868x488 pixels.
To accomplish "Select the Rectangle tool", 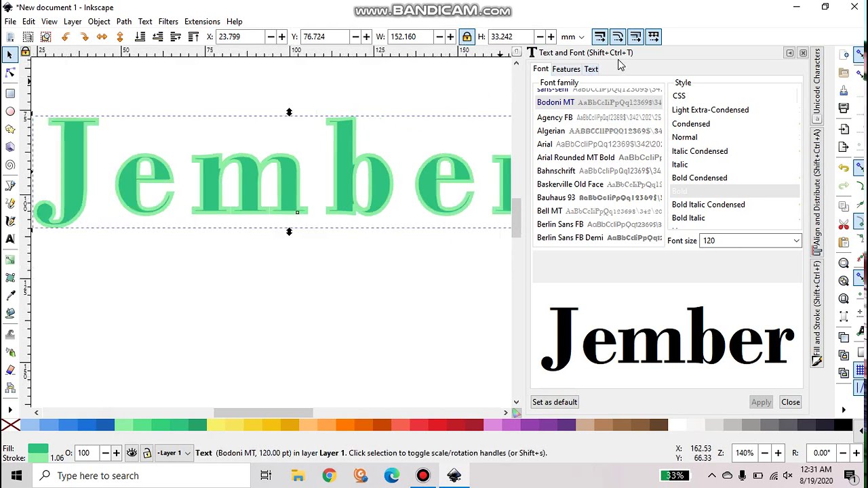I will click(x=10, y=94).
